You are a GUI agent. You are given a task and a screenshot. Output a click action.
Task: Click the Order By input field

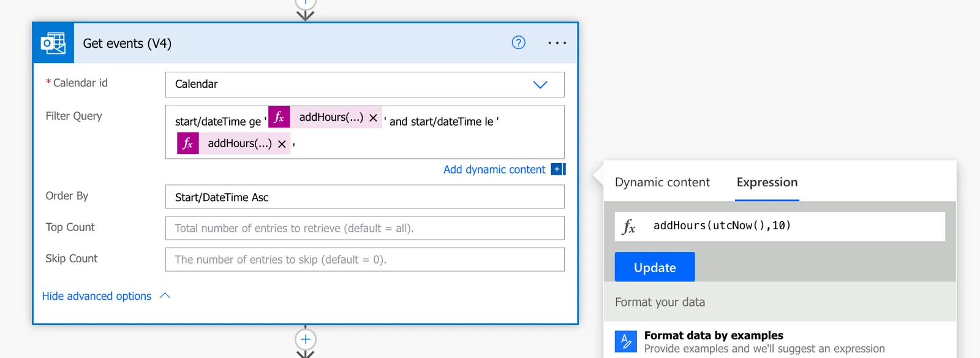tap(364, 197)
